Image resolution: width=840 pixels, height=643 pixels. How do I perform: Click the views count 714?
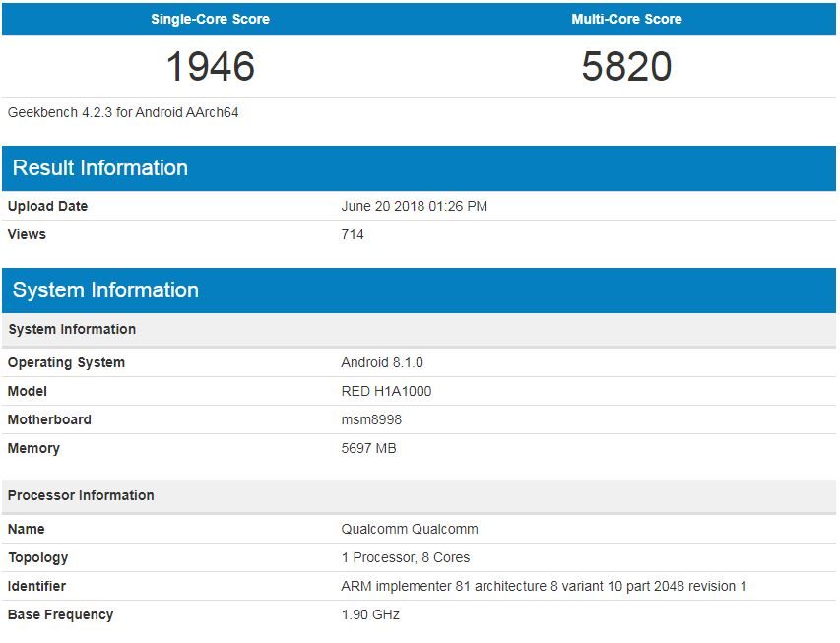click(353, 234)
